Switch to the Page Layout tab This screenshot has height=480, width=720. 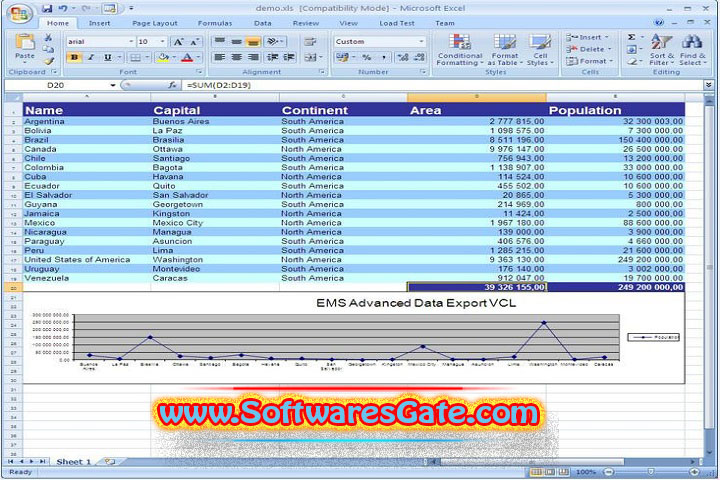point(155,23)
